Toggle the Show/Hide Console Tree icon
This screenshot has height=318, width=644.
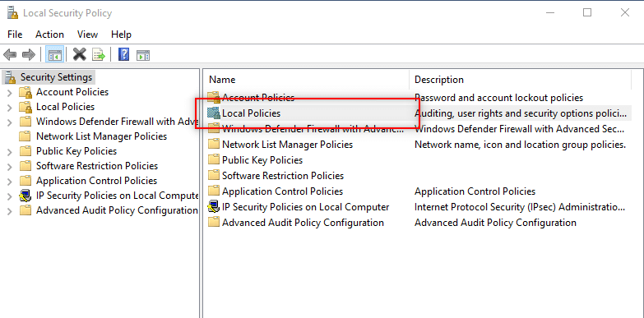click(x=54, y=54)
